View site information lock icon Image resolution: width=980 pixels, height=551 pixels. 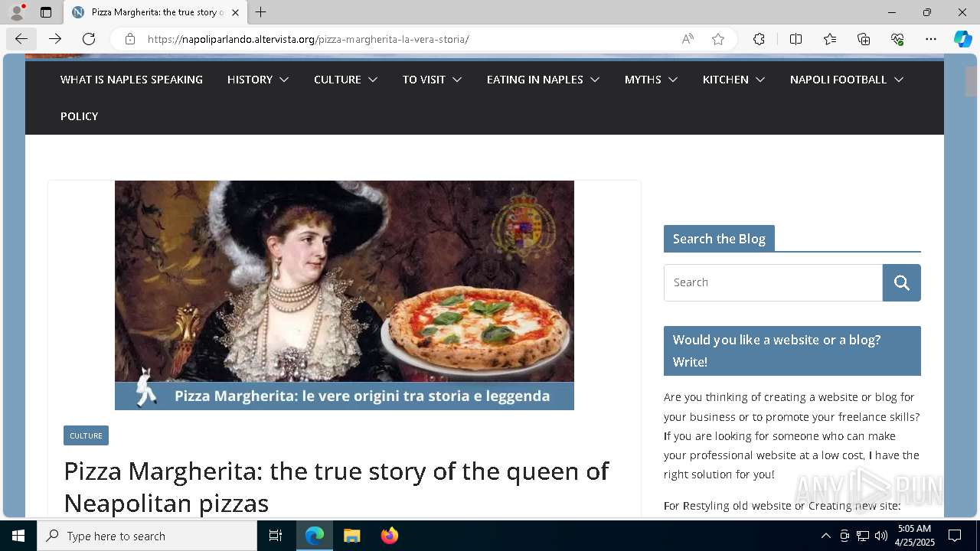click(x=130, y=39)
